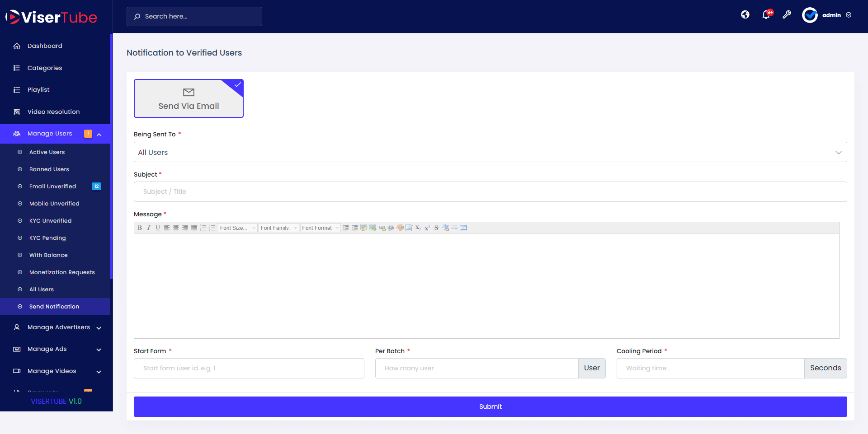Open the notifications bell icon
Image resolution: width=868 pixels, height=434 pixels.
[766, 15]
